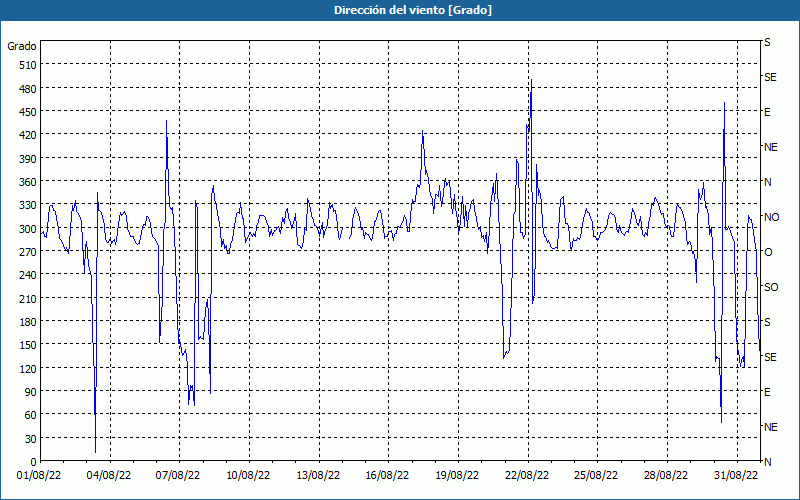Select the 'N' compass label level with 360
800x500 pixels.
[768, 182]
